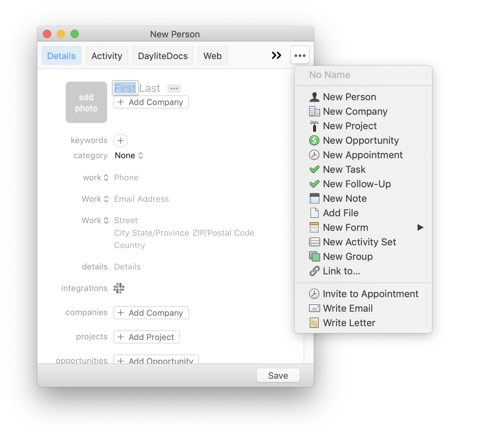Click the add photo placeholder
Screen dimensions: 504x425
[86, 102]
